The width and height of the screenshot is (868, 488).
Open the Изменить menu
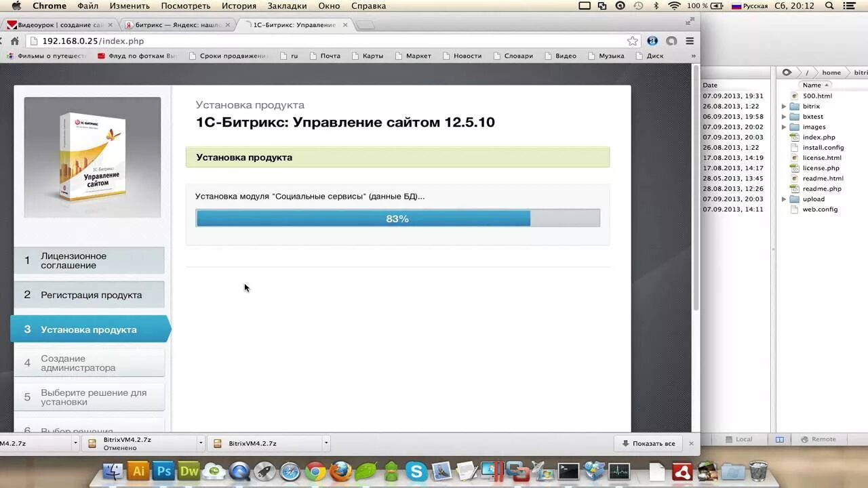point(130,5)
